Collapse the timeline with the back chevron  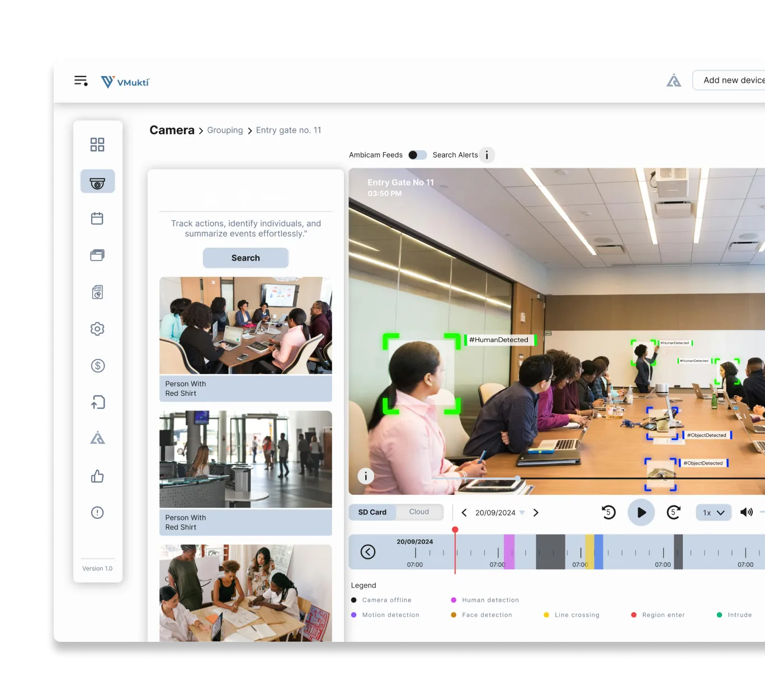[368, 551]
